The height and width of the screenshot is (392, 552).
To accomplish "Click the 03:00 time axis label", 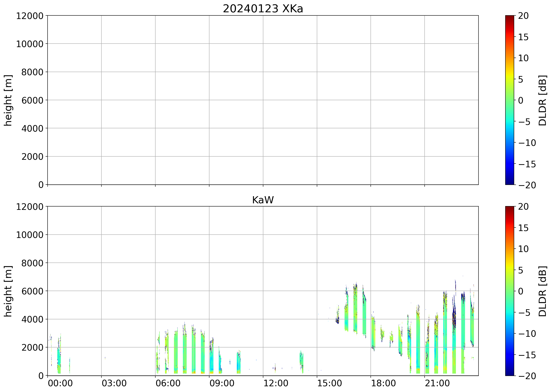I will 114,383.
